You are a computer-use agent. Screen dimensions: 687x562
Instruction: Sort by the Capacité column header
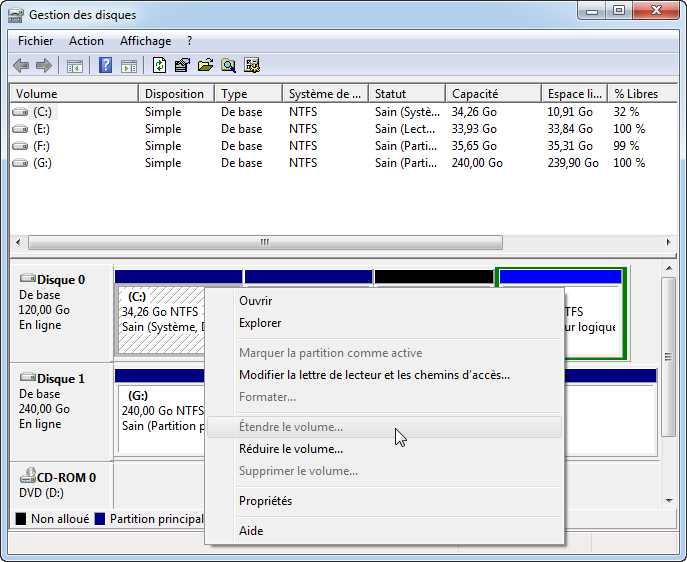[x=475, y=94]
